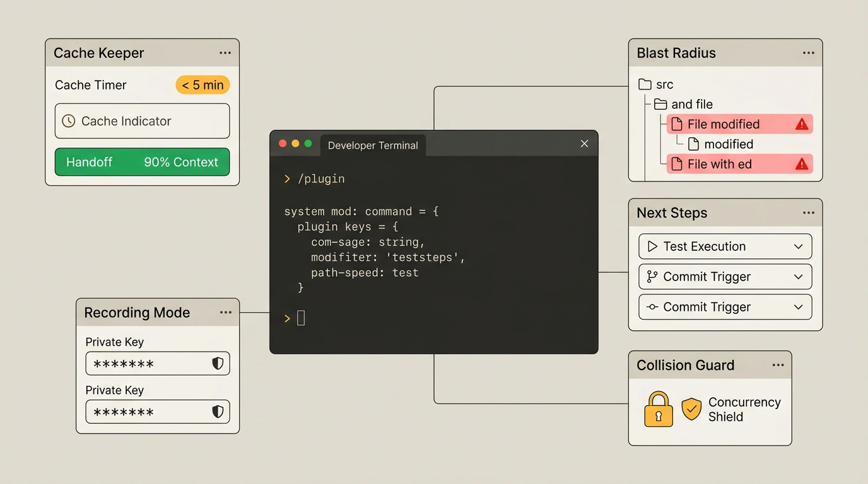
Task: Click the clock icon in Cache Indicator
Action: point(69,121)
